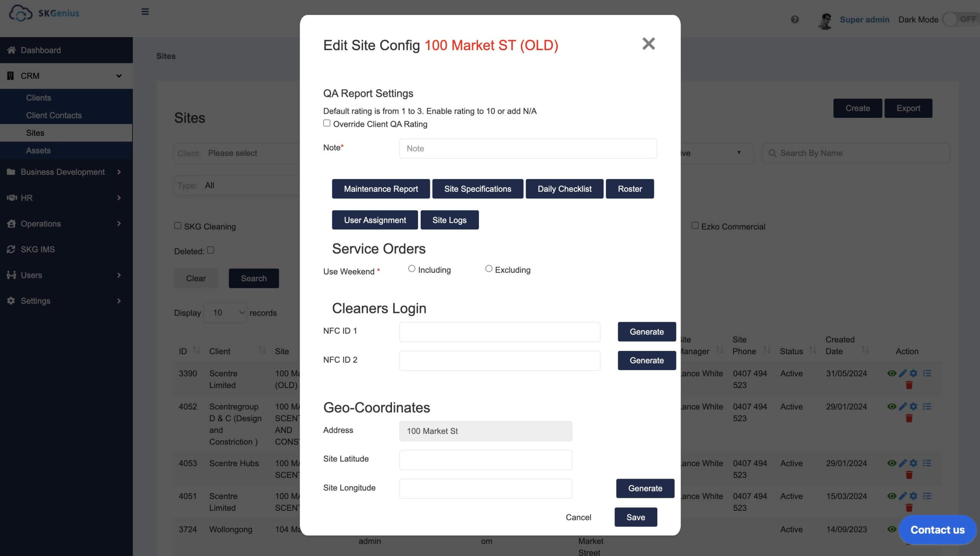Enable Override Client QA Rating

coord(327,123)
